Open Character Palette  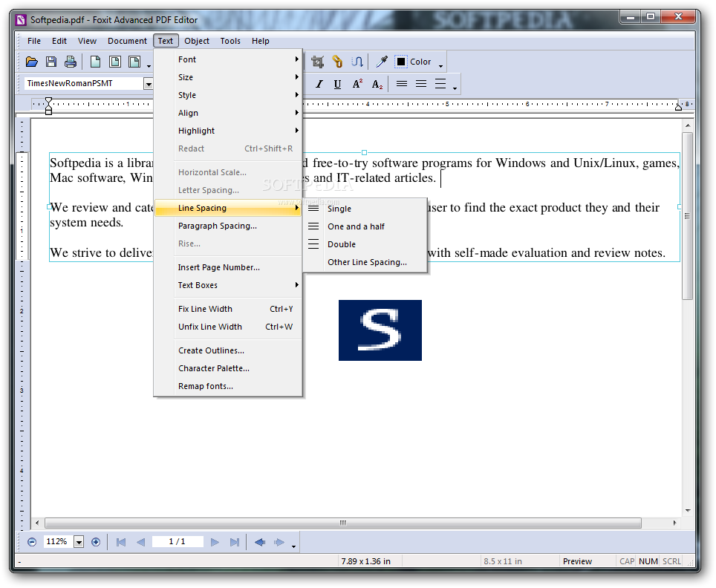point(228,368)
